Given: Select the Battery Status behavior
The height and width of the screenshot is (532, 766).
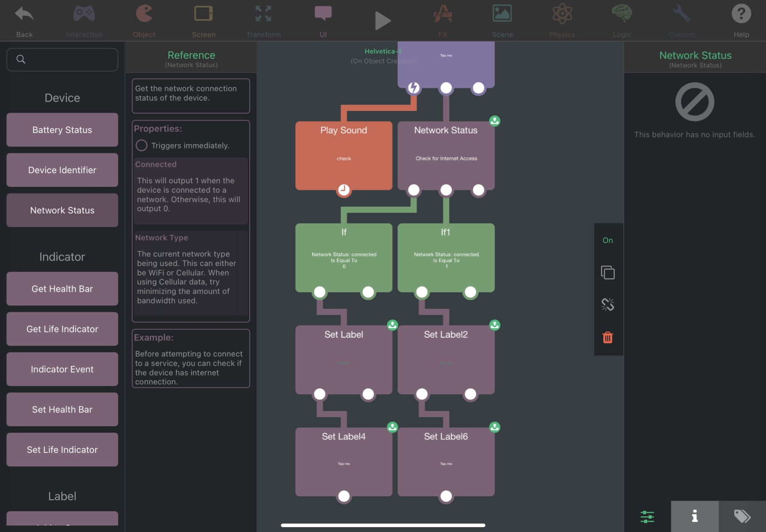Looking at the screenshot, I should coord(62,130).
